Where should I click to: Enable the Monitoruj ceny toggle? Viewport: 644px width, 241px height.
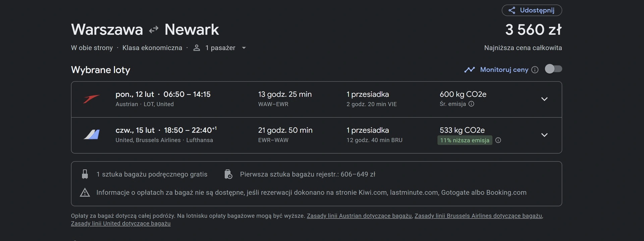(x=553, y=69)
